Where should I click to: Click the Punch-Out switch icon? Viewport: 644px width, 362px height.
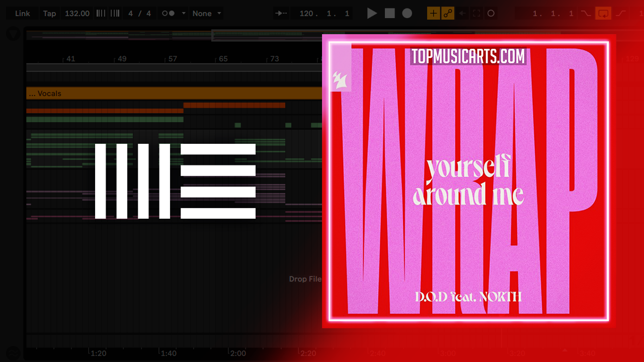point(621,14)
